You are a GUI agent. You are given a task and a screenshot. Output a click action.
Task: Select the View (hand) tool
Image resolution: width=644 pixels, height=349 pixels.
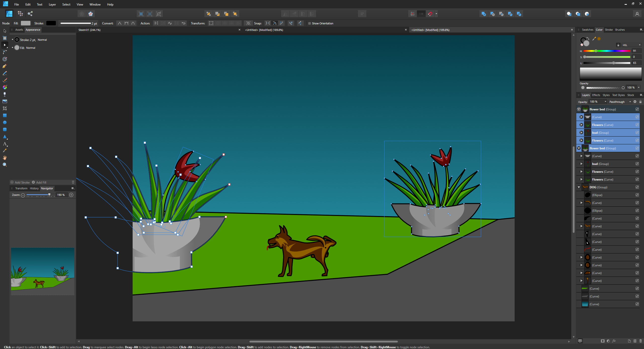coord(5,158)
